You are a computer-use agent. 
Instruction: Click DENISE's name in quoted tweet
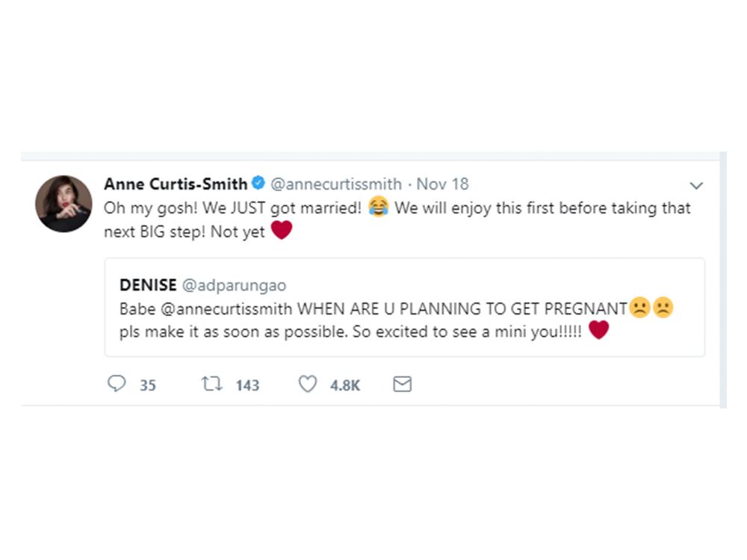(x=148, y=285)
